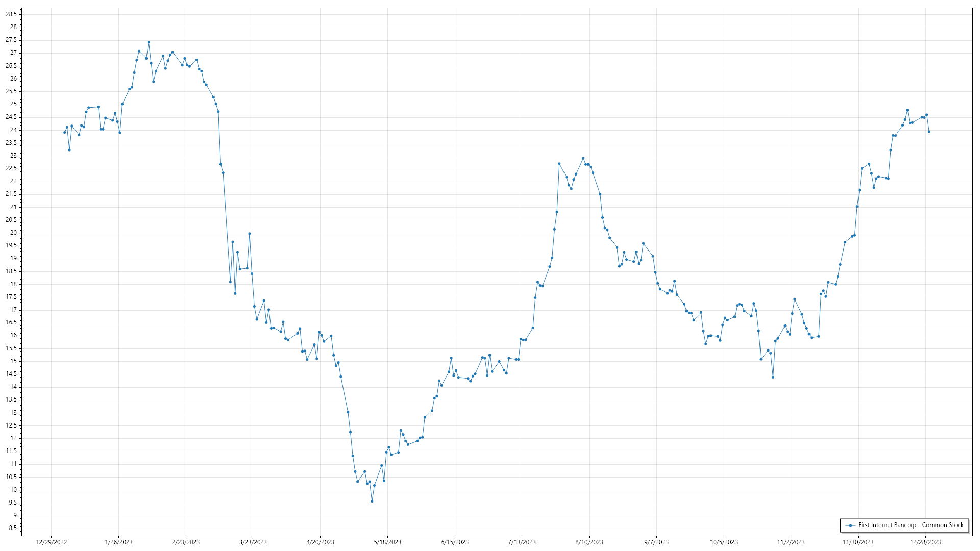This screenshot has width=980, height=551.
Task: Click the December peak point near 24.8
Action: (x=908, y=110)
